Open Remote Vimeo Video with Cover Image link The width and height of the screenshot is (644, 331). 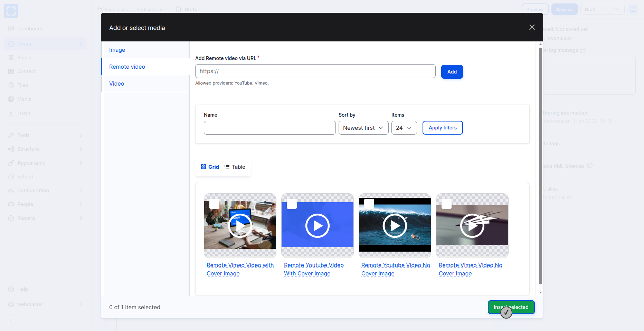click(x=240, y=270)
